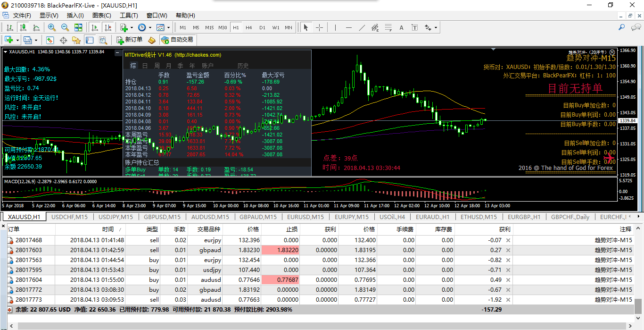Select the crosshair cursor tool

pyautogui.click(x=319, y=27)
